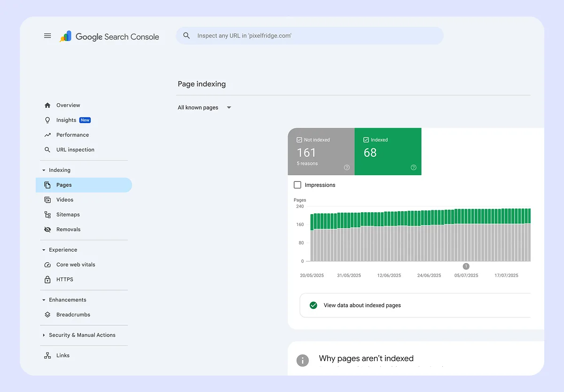Click help icon on Not indexed card
The width and height of the screenshot is (564, 392).
click(347, 167)
